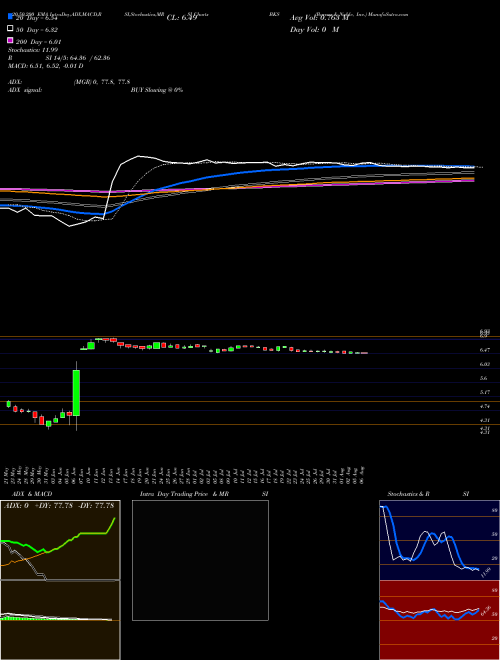Click the 'CL: 6.49' closing price text

tap(182, 18)
